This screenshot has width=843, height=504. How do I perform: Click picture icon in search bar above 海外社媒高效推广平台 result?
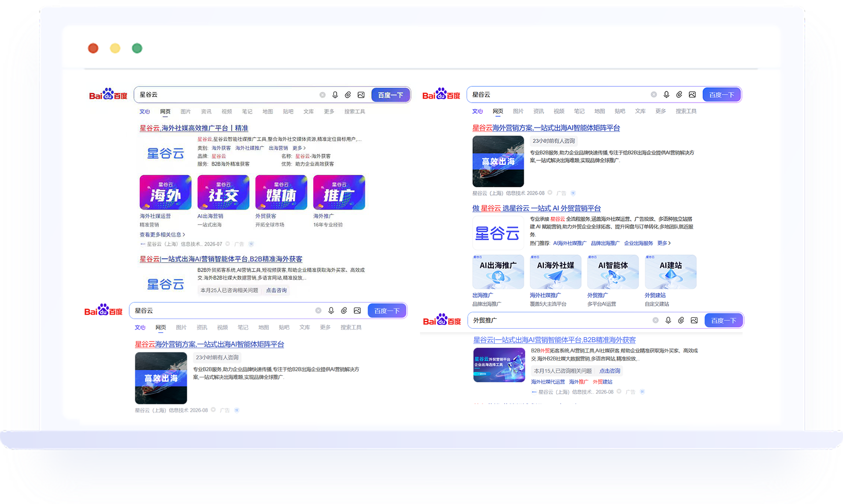[361, 95]
